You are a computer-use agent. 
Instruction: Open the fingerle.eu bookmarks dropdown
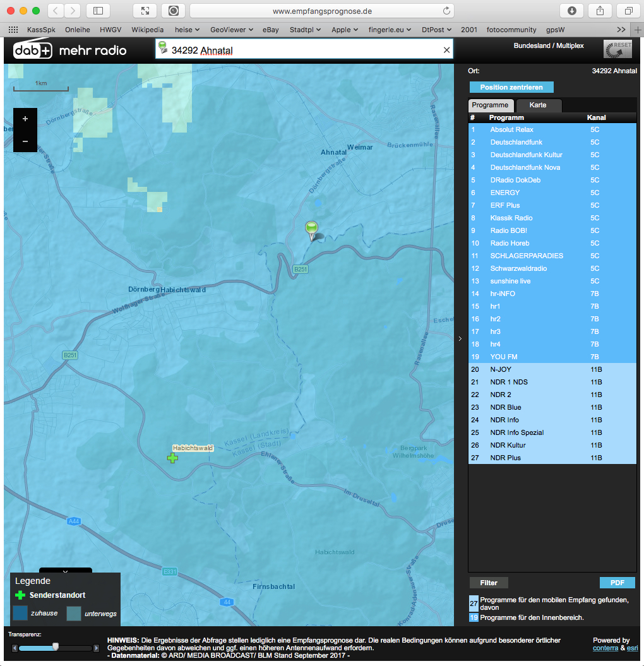(390, 30)
